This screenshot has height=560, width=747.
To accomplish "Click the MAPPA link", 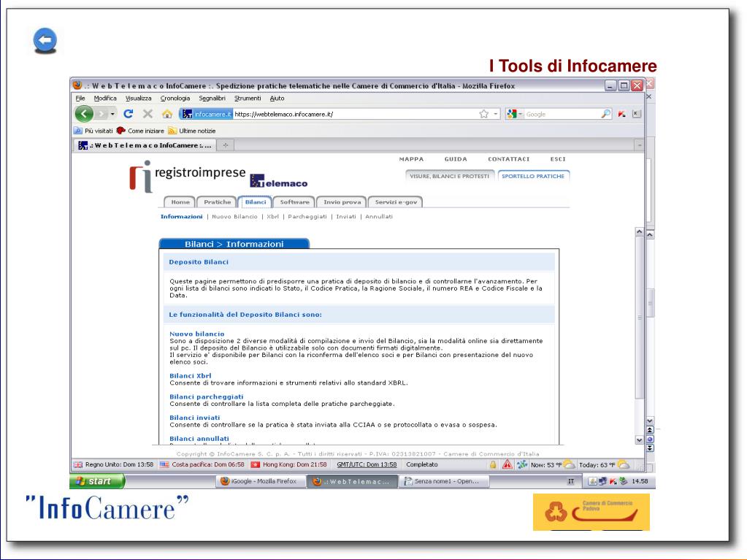I will pyautogui.click(x=411, y=159).
